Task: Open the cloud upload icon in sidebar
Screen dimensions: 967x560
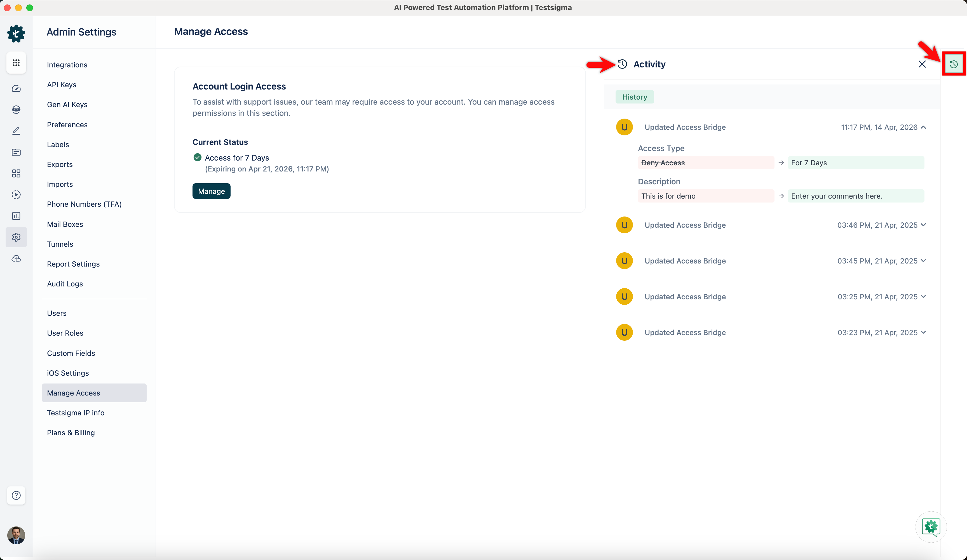Action: [x=16, y=258]
